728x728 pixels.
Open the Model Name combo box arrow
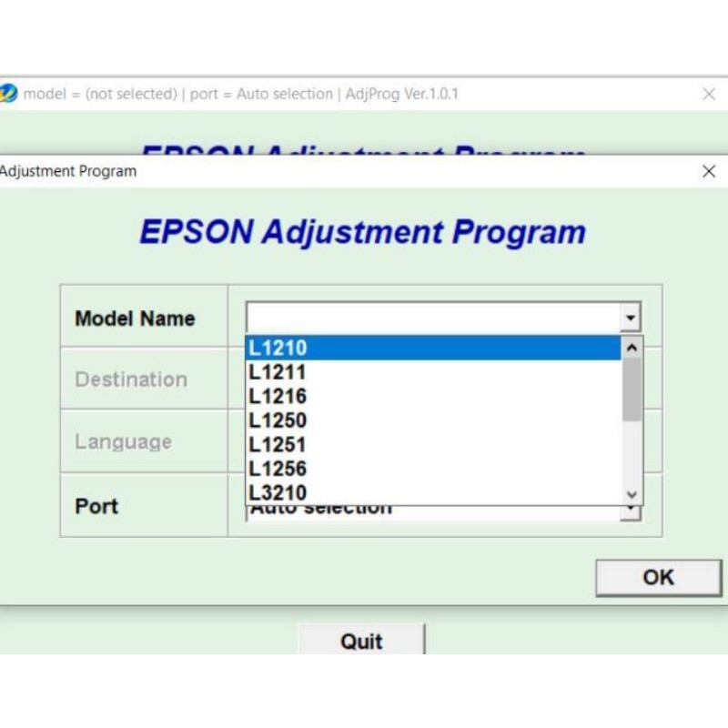pos(630,318)
